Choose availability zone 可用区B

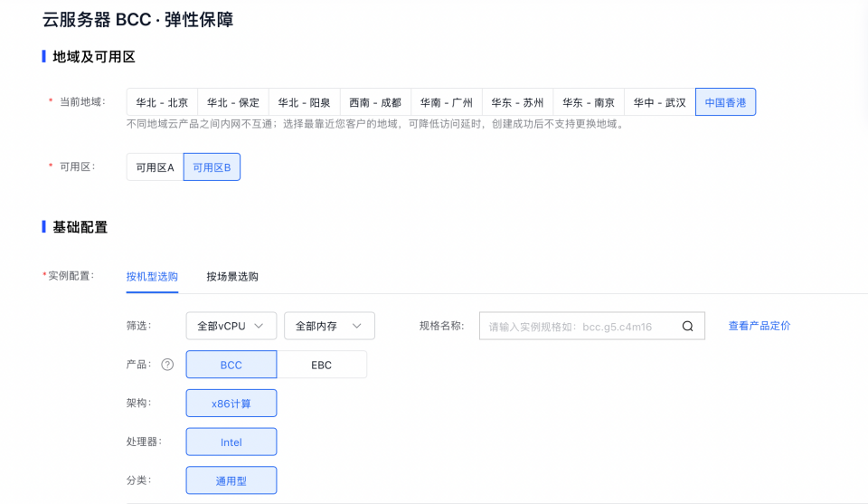tap(212, 167)
